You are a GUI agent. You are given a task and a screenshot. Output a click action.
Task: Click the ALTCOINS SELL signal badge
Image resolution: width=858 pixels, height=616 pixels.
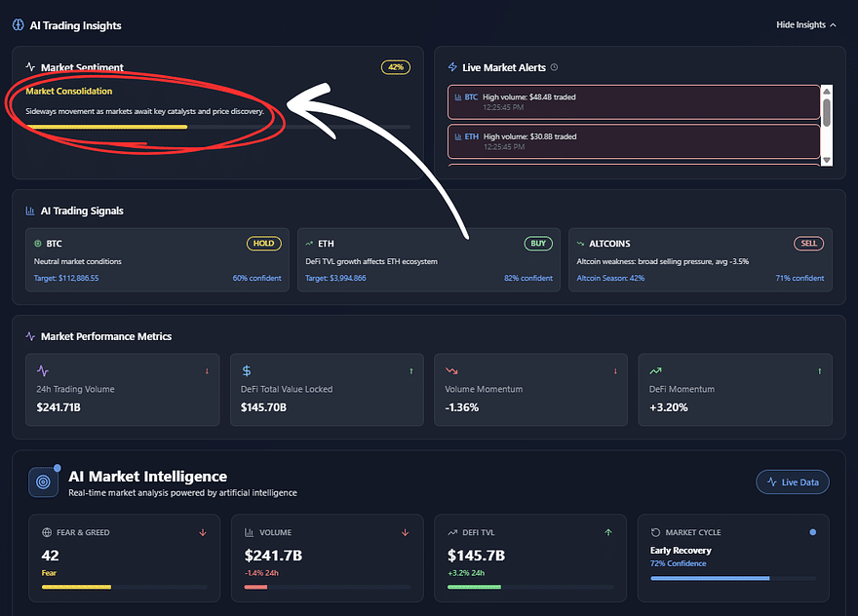tap(809, 244)
